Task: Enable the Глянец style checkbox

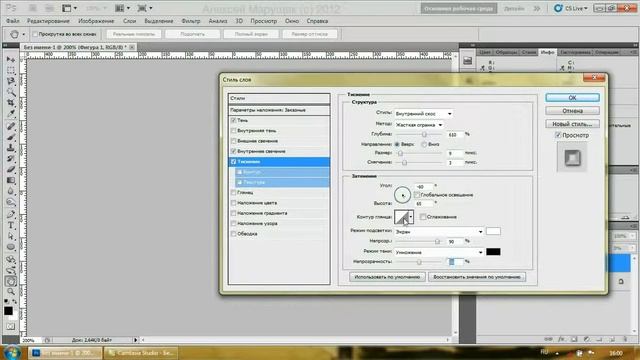Action: pyautogui.click(x=233, y=192)
